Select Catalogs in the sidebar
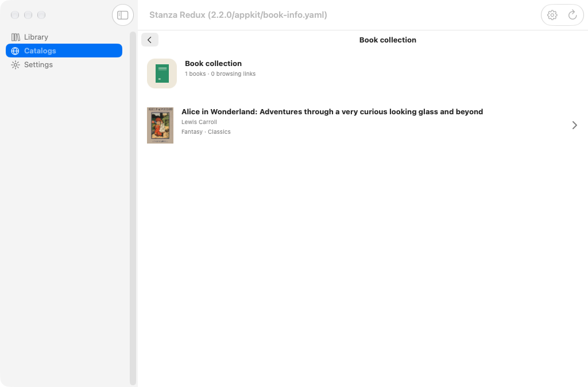This screenshot has height=387, width=588. pyautogui.click(x=64, y=51)
